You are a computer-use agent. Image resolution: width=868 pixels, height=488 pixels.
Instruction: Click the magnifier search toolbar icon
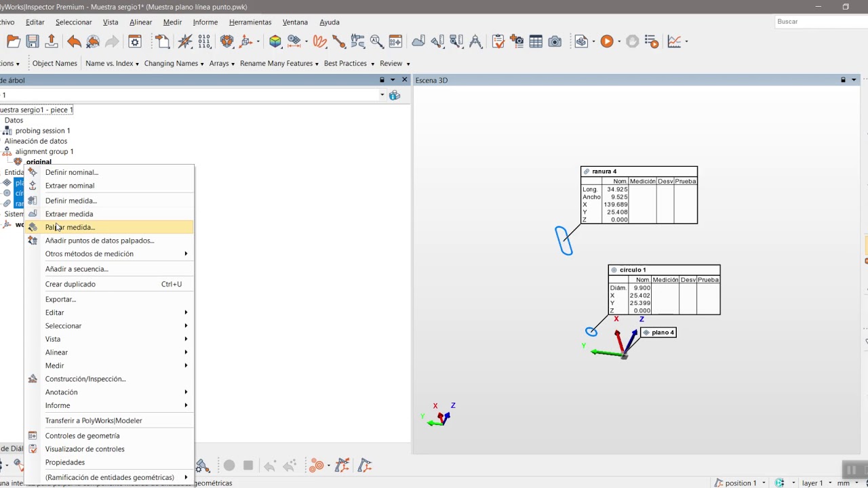tap(376, 41)
